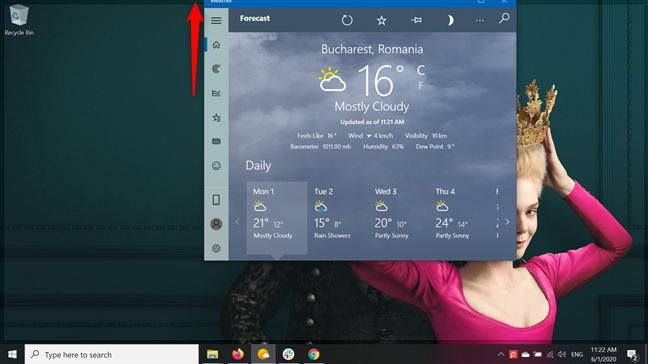
Task: Show next days with right chevron
Action: [507, 222]
